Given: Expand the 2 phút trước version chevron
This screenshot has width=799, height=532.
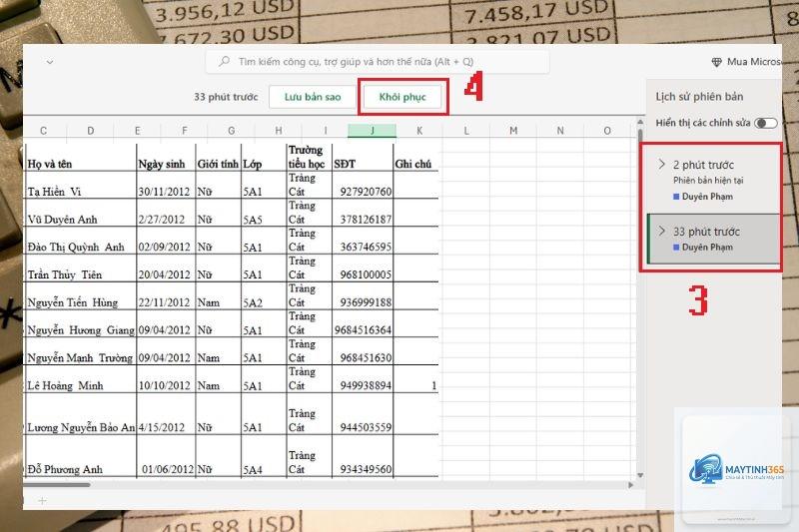Looking at the screenshot, I should click(661, 164).
